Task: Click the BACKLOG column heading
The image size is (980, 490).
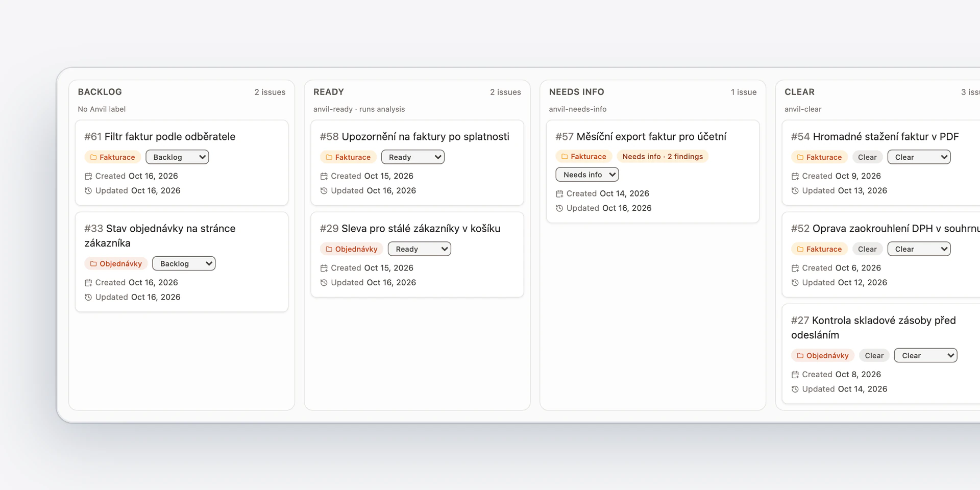Action: (x=100, y=92)
